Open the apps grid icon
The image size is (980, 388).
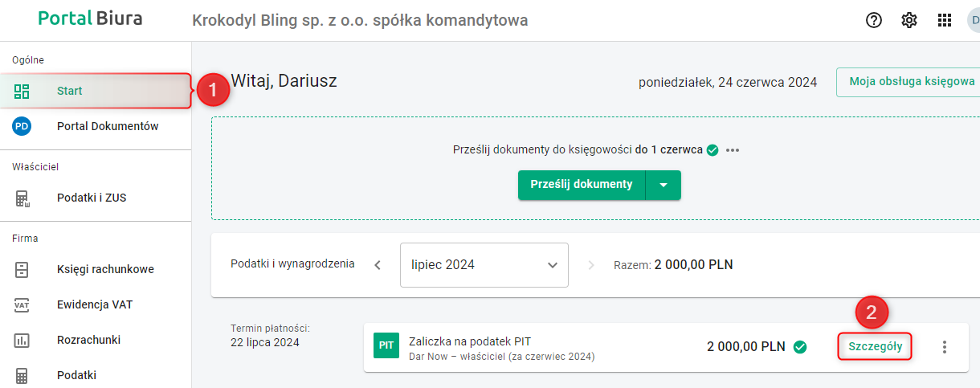945,20
